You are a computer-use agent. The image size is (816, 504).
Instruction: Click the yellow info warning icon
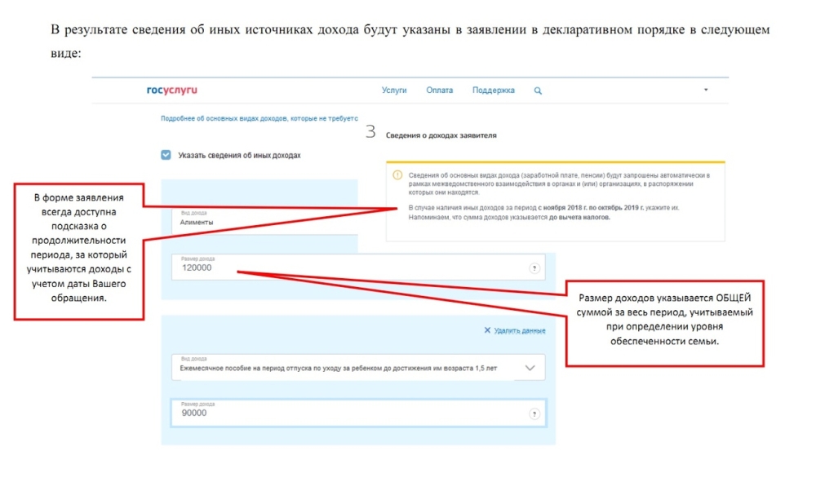397,175
